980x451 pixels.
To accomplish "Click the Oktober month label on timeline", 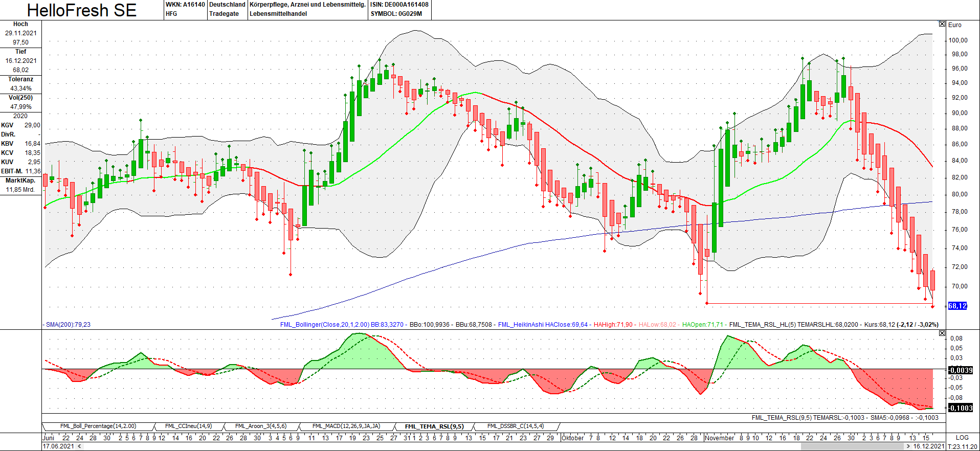I will coord(573,438).
